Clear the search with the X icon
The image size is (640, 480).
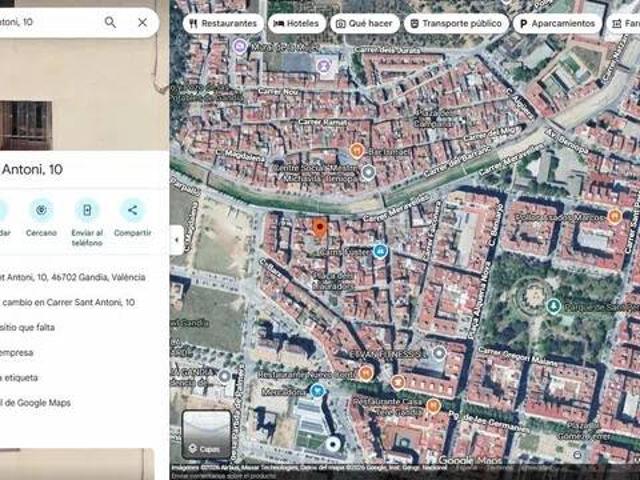click(142, 22)
